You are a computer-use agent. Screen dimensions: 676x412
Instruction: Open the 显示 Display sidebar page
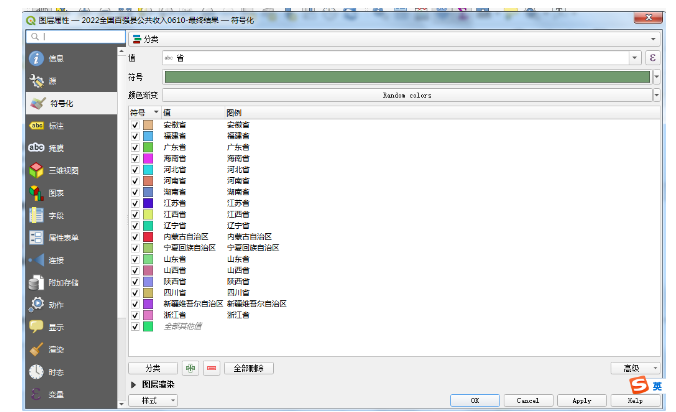(x=71, y=328)
